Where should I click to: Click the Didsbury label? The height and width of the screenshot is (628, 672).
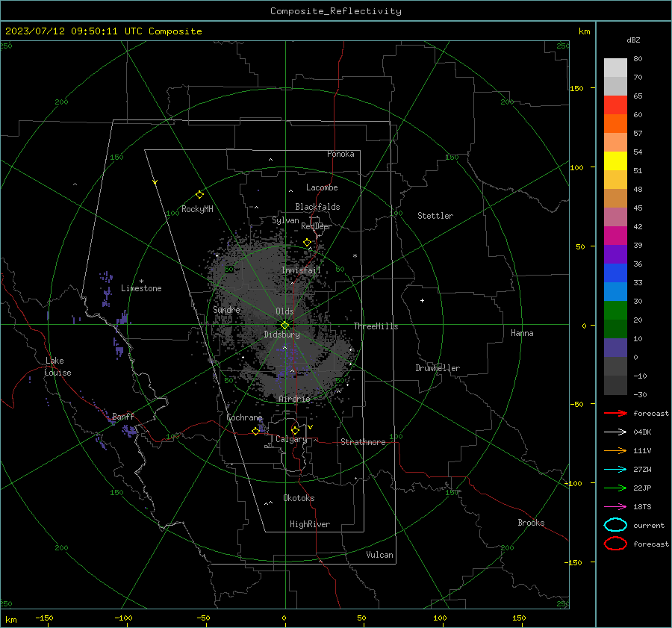coord(281,335)
